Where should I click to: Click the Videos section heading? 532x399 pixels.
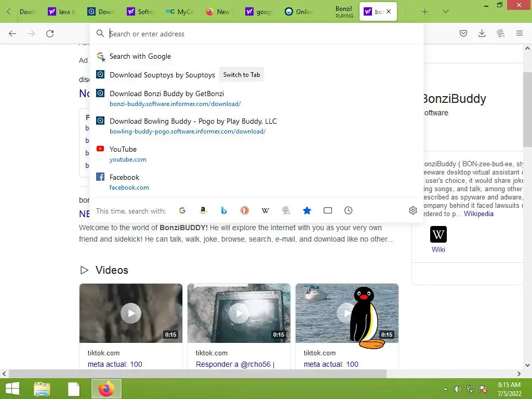112,270
